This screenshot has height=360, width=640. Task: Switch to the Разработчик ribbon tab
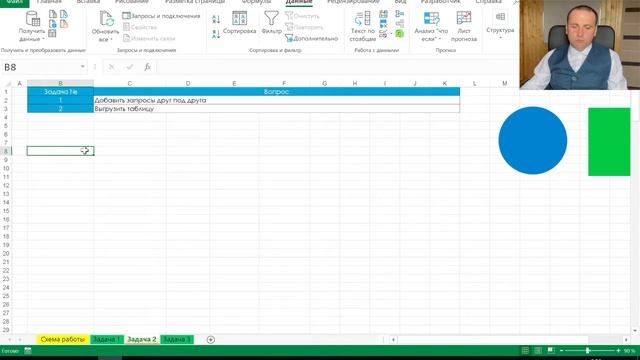(x=440, y=2)
